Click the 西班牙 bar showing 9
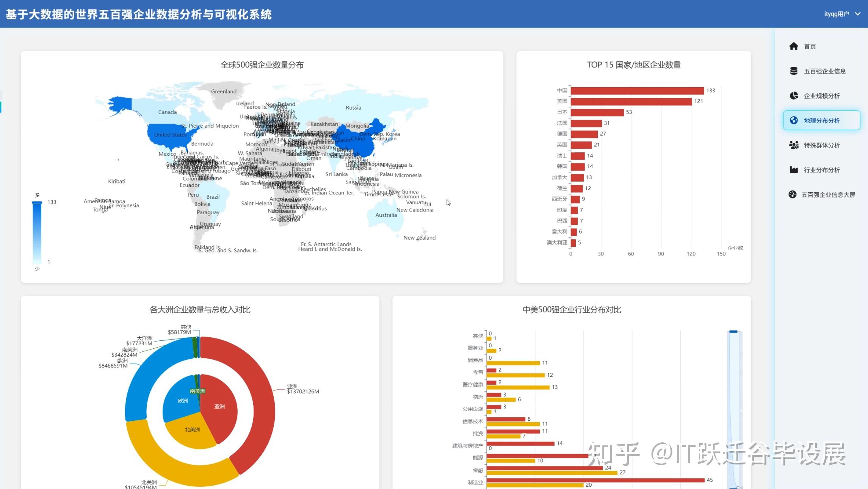This screenshot has height=489, width=868. tap(575, 199)
